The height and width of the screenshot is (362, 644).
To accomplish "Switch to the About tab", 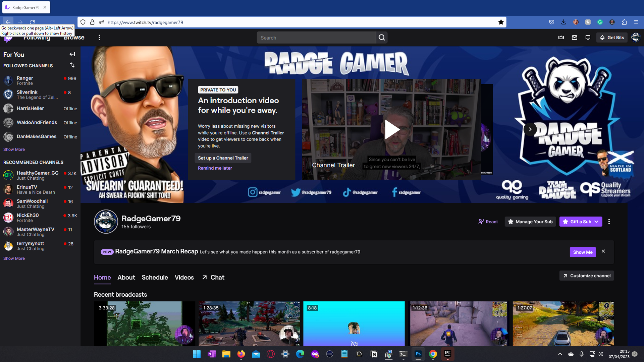I will [x=126, y=278].
